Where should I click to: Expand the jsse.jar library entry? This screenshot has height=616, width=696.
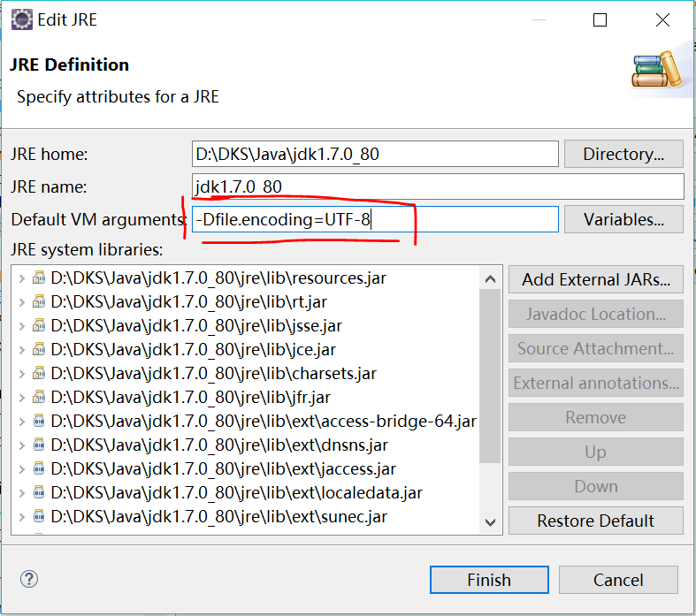tap(21, 326)
